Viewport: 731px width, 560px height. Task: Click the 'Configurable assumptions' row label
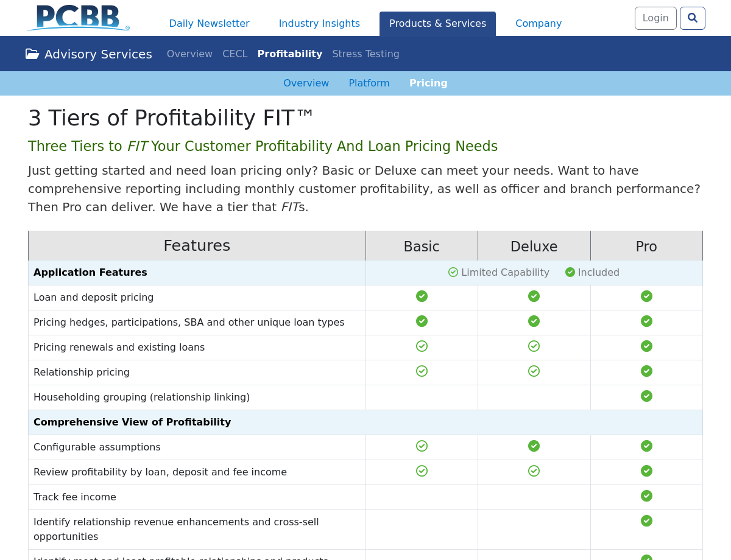(x=97, y=447)
